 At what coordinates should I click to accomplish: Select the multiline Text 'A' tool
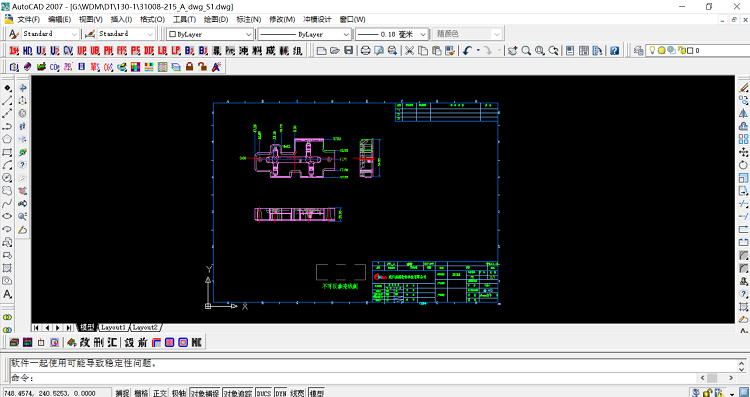tap(7, 294)
